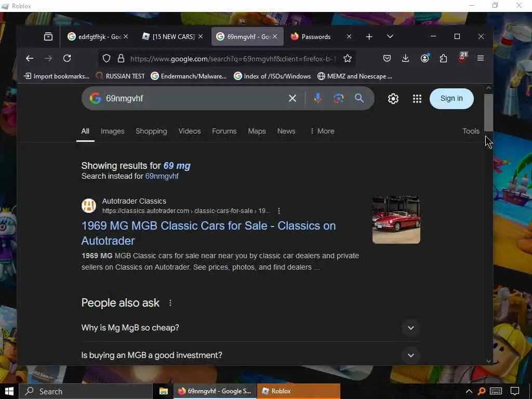Viewport: 532px width, 399px height.
Task: Bookmark this page with star icon
Action: [x=347, y=58]
